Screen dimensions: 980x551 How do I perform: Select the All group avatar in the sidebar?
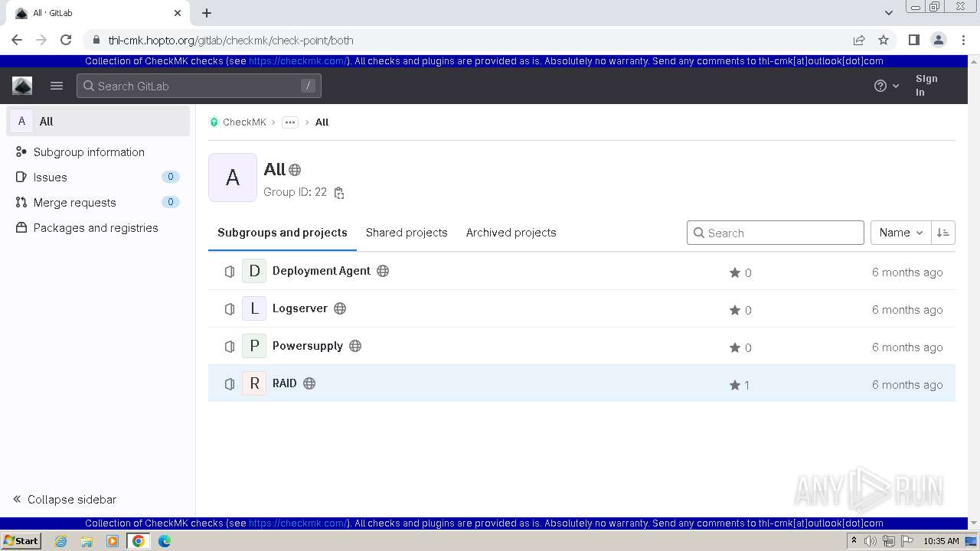21,121
